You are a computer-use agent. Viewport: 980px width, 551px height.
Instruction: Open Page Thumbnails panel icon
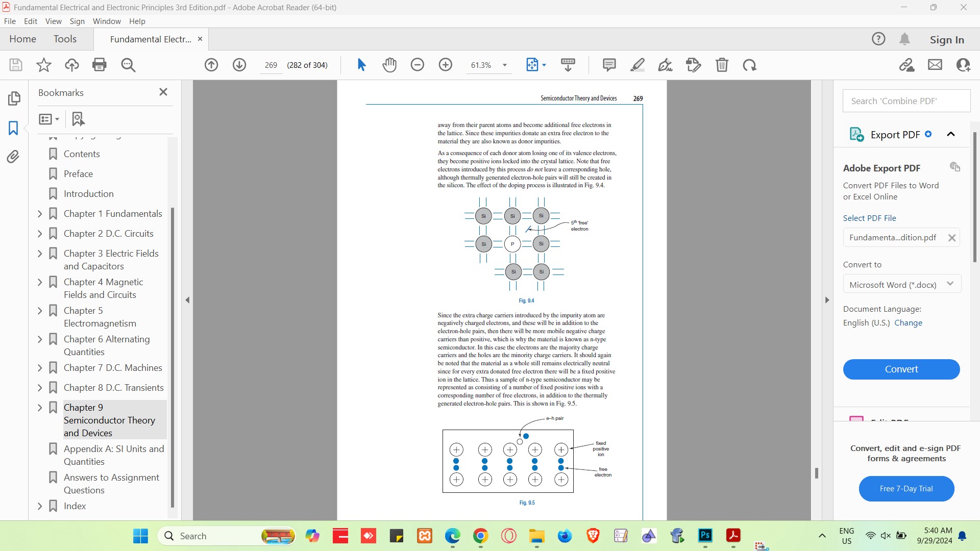click(x=14, y=98)
